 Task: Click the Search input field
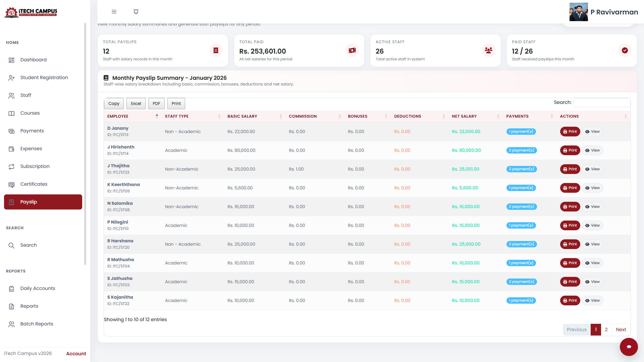pyautogui.click(x=602, y=103)
